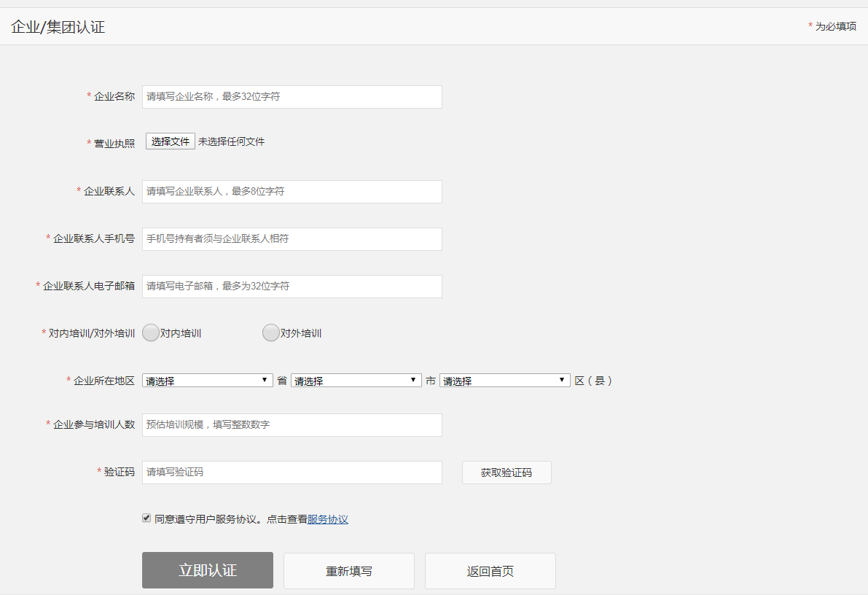Focus the 企业联系人 input field
The width and height of the screenshot is (868, 595).
[x=292, y=192]
